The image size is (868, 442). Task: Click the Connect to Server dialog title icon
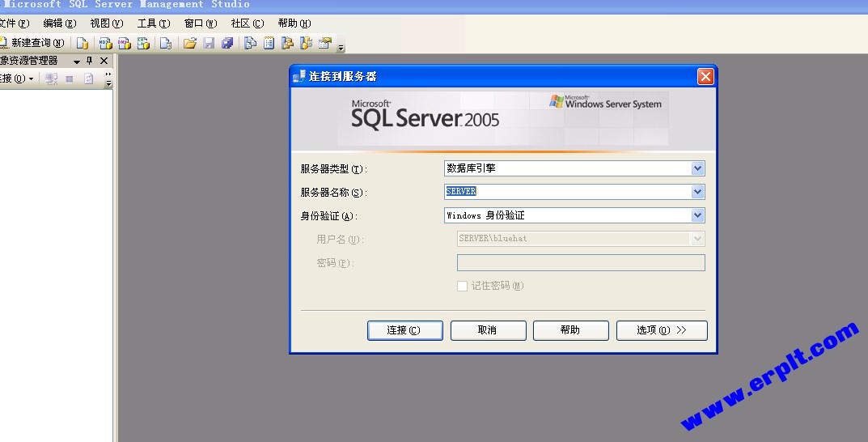click(x=299, y=76)
